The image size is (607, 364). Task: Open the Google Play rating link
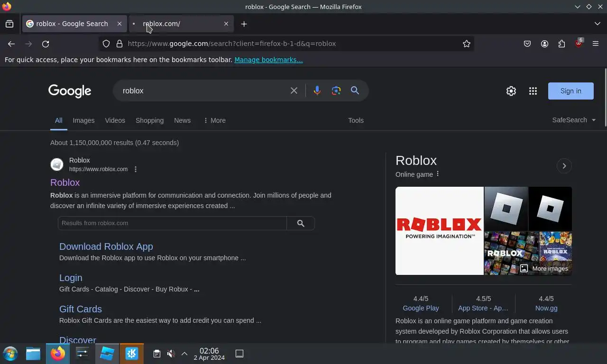[x=421, y=308]
